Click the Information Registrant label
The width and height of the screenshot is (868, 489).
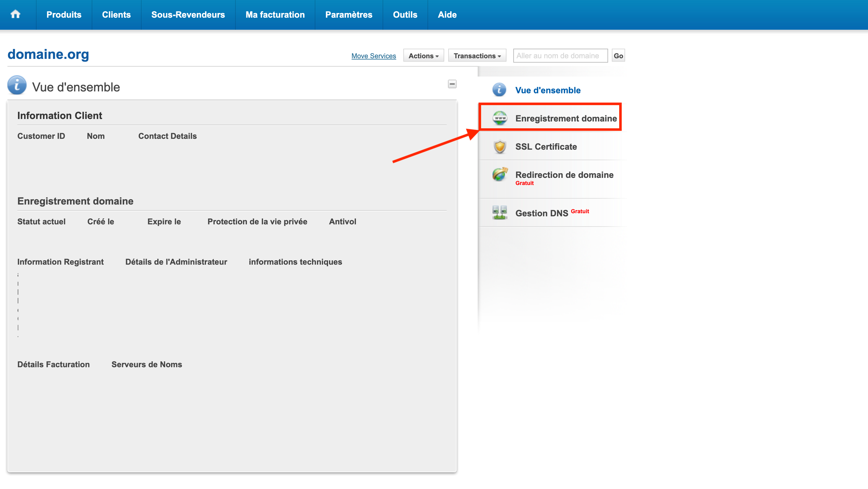(x=61, y=262)
